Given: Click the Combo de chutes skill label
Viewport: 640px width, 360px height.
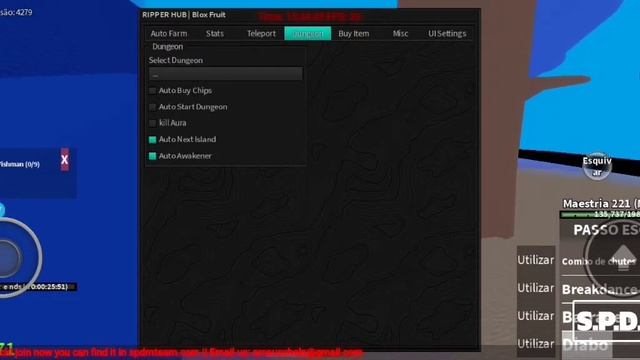Looking at the screenshot, I should [x=599, y=261].
